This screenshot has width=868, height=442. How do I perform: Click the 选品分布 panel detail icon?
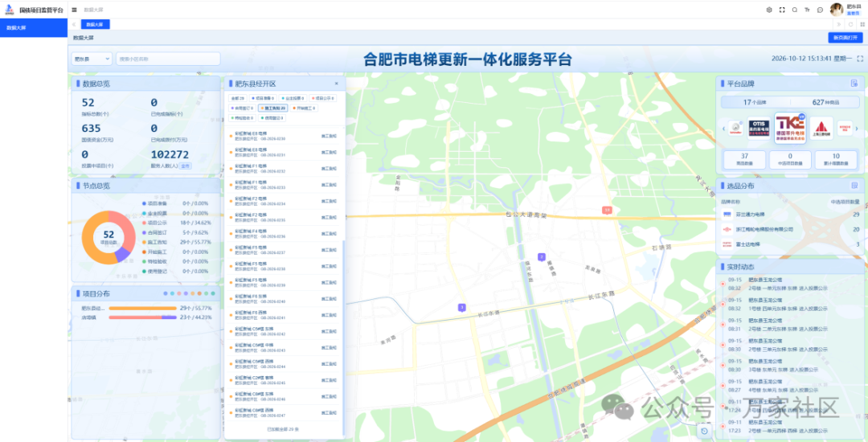pos(854,186)
